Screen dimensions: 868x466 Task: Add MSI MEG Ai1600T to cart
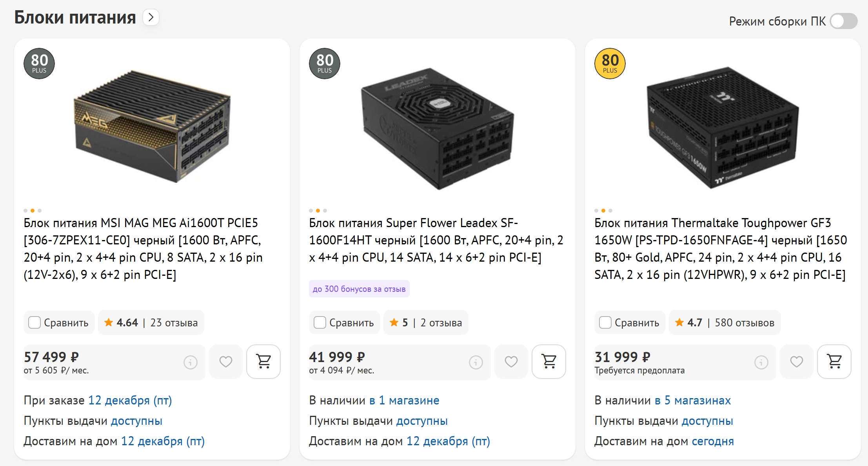pos(263,361)
